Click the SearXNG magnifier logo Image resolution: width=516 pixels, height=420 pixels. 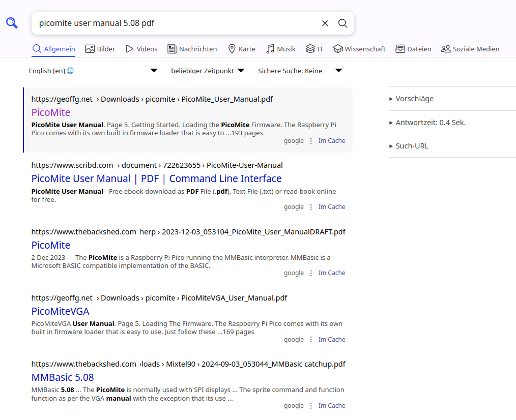click(x=12, y=23)
